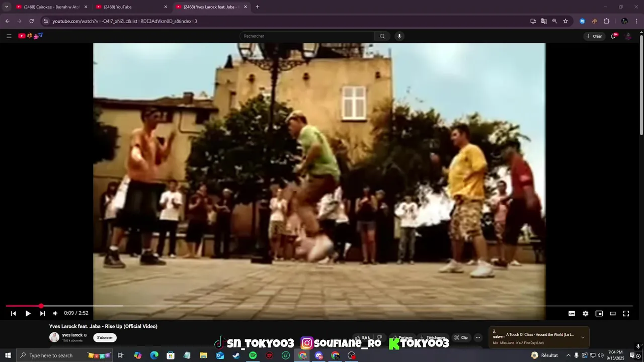This screenshot has height=362, width=644.
Task: Open the Windows Start menu
Action: coord(8,355)
